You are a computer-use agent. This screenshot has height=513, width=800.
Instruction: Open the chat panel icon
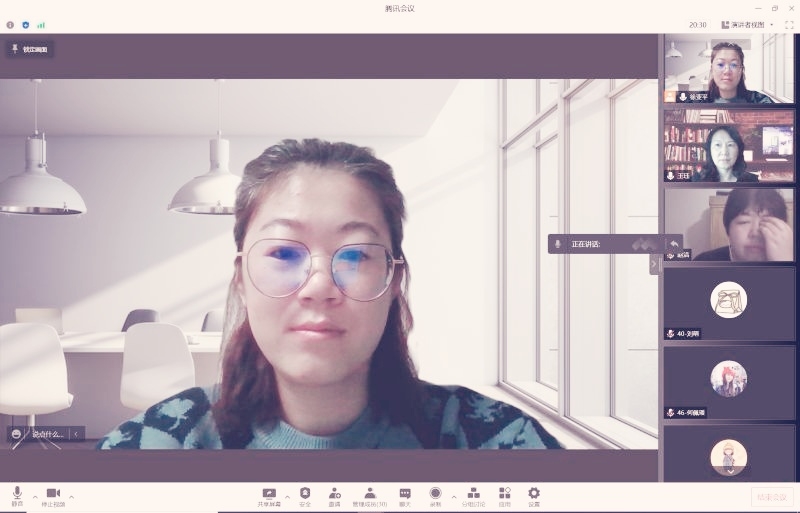[x=405, y=495]
